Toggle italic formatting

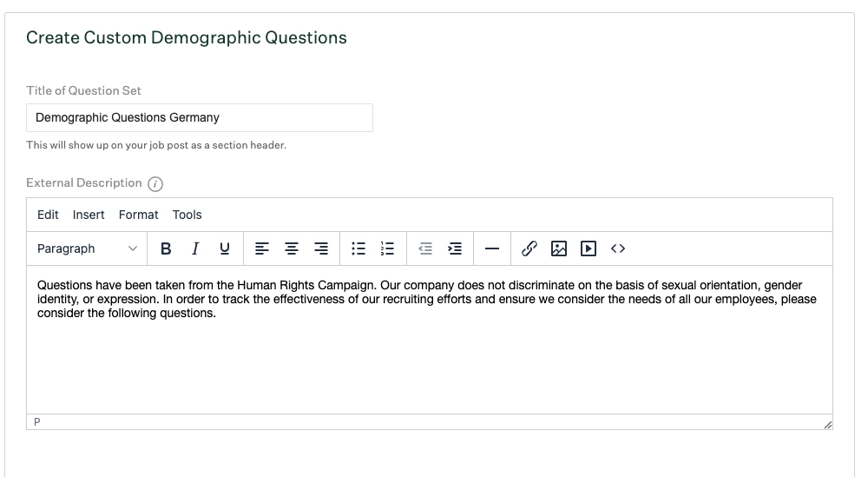194,248
